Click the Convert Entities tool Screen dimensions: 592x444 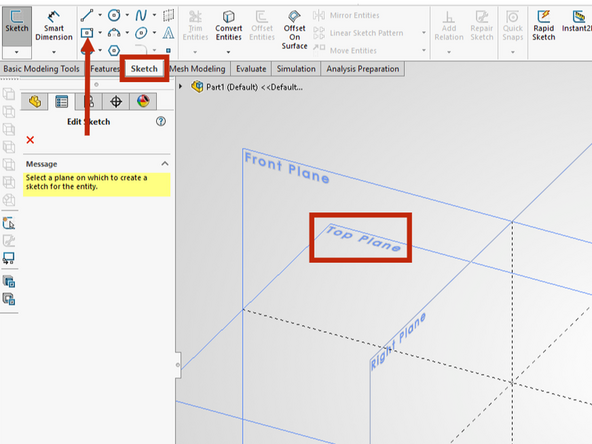pos(228,26)
